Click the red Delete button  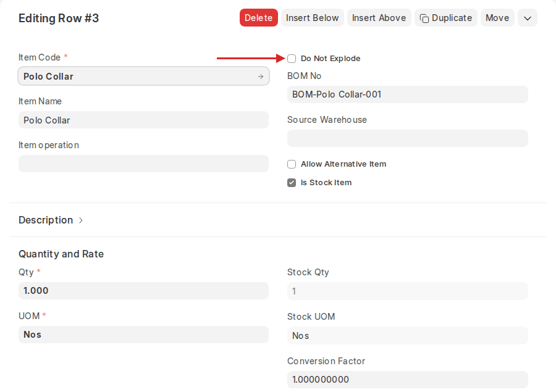point(258,18)
